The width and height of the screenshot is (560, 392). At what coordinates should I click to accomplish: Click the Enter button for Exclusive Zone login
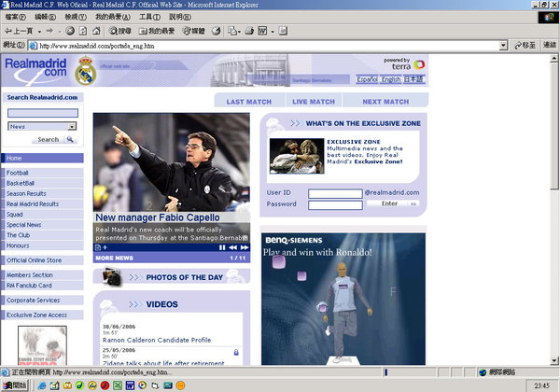[x=393, y=203]
